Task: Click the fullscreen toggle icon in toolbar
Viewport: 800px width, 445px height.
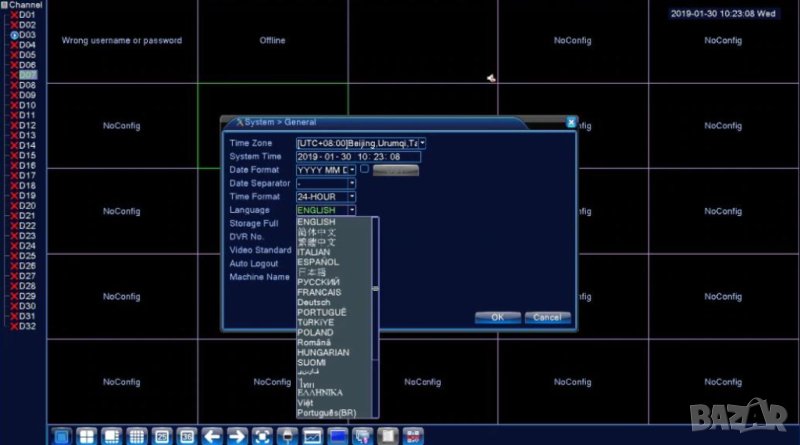Action: coord(262,436)
